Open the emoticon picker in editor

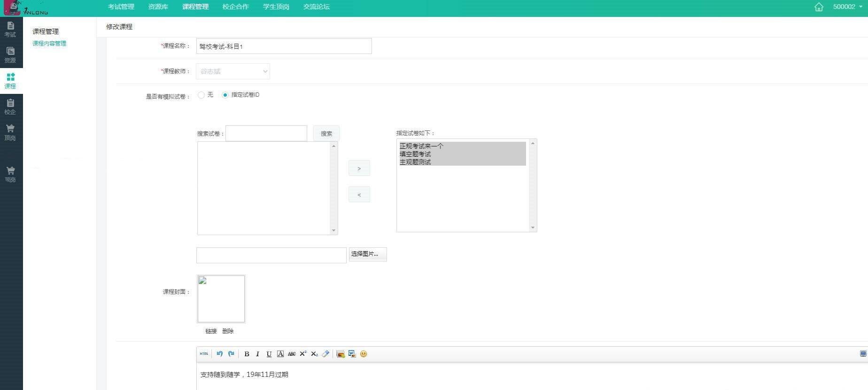tap(364, 354)
